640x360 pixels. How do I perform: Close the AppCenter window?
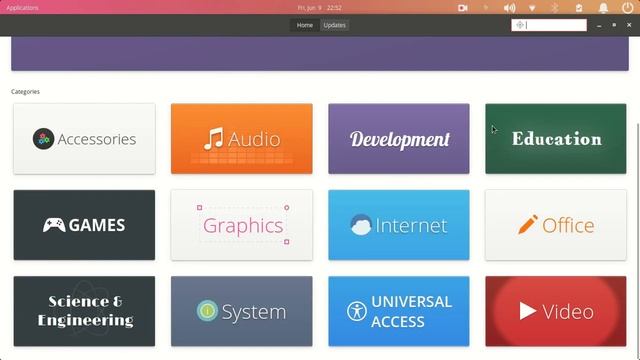point(629,25)
